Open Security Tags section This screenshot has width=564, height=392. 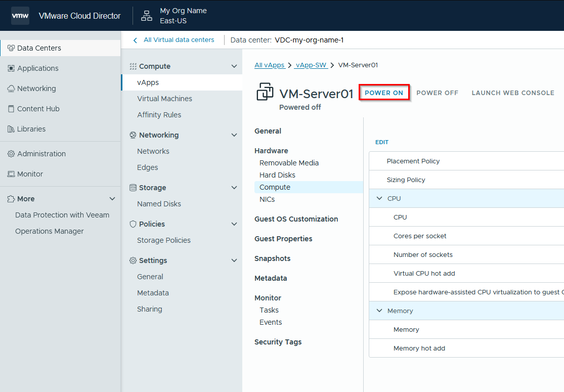(x=278, y=342)
